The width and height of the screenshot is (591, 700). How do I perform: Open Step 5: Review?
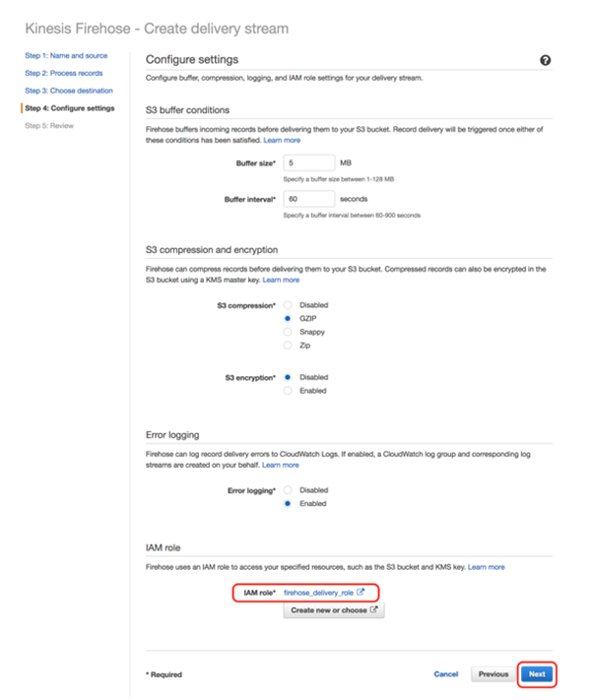click(49, 125)
